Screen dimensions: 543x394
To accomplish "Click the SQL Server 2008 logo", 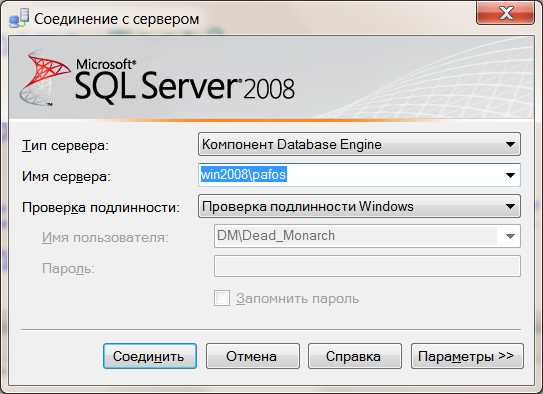I will point(158,79).
